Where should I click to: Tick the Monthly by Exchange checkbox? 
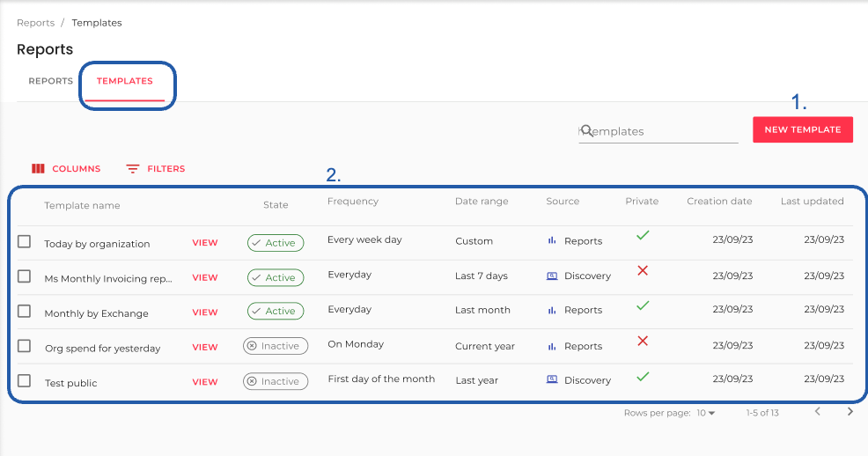25,312
